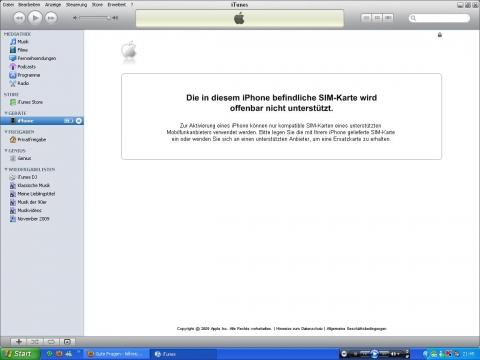Add a new playlist with plus button
The width and height of the screenshot is (480, 360).
19,341
